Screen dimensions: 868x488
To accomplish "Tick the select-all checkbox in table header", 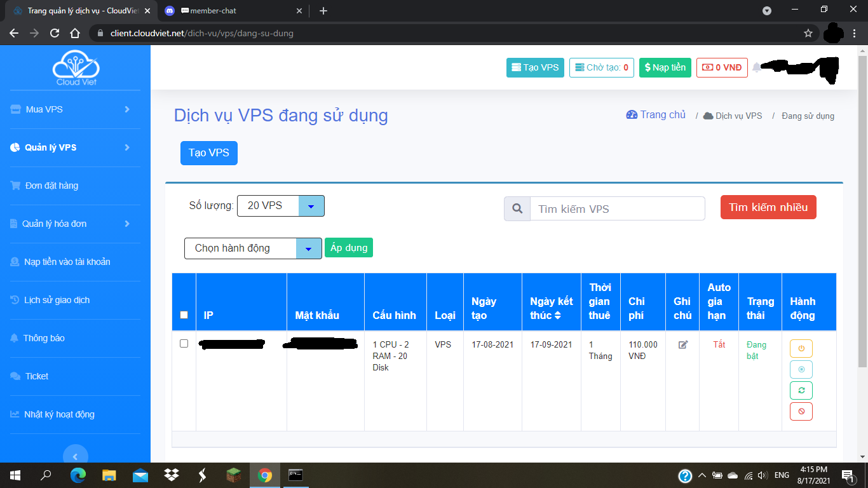I will pos(184,315).
